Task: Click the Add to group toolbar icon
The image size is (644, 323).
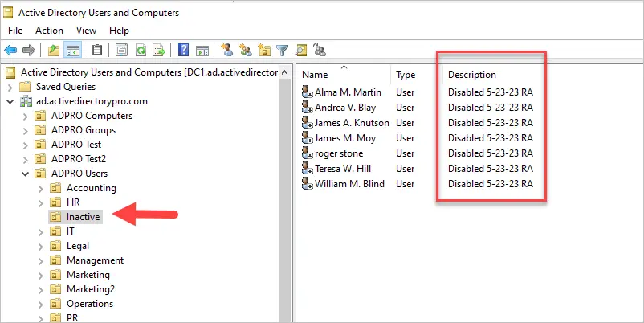Action: [320, 50]
